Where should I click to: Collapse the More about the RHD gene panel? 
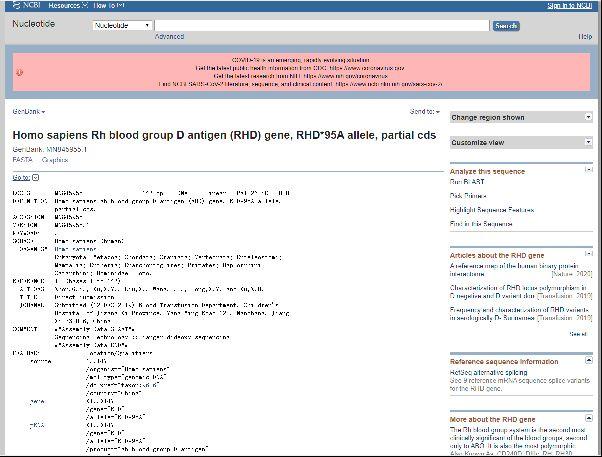tap(588, 418)
